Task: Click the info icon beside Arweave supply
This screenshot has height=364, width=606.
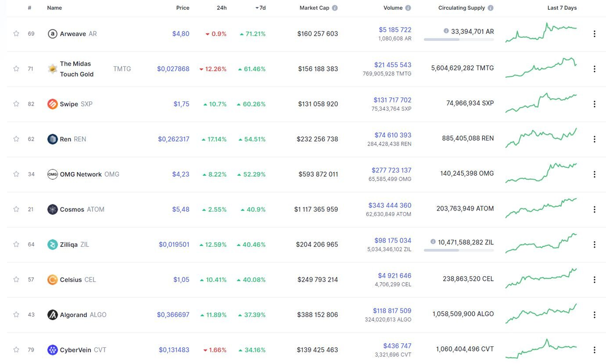Action: 446,31
